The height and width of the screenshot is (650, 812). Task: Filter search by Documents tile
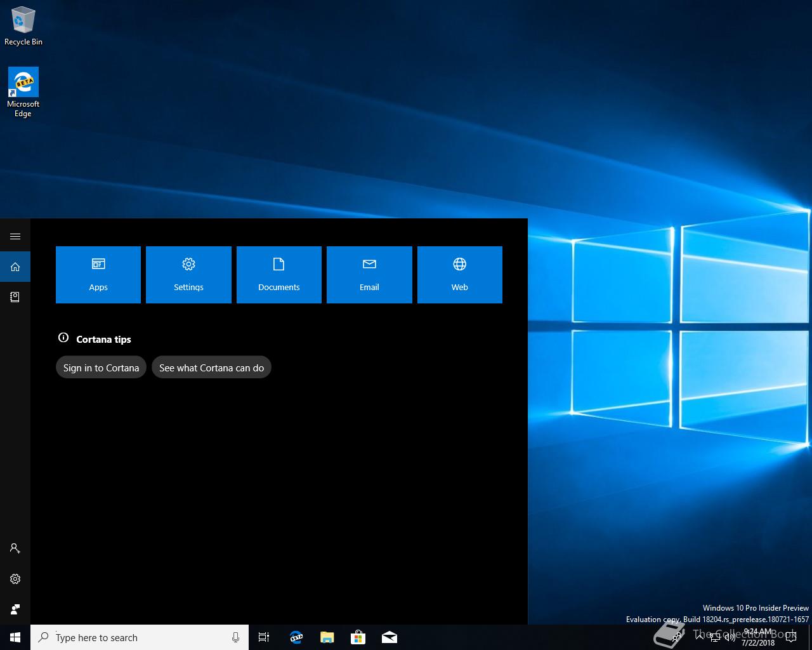[x=279, y=275]
